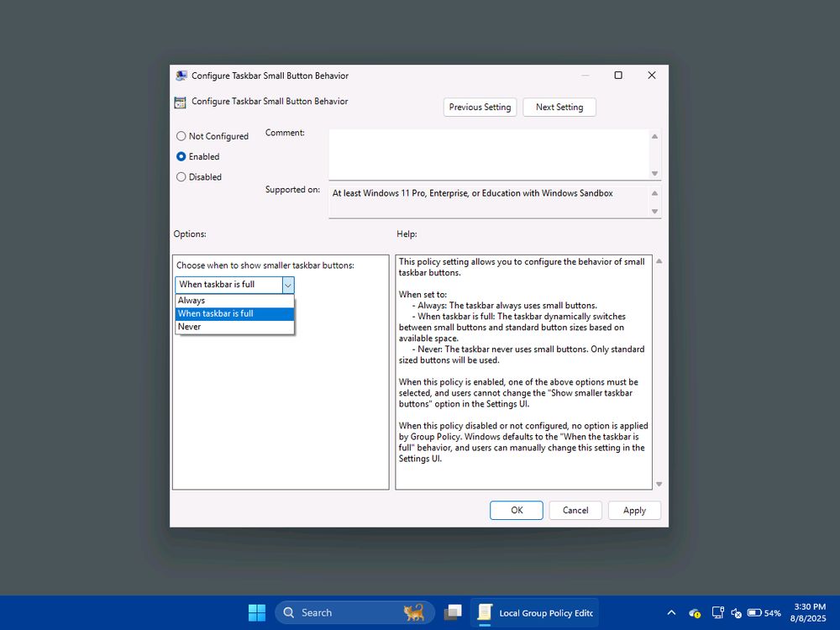Open the network display tray icon
This screenshot has height=630, width=840.
[x=718, y=612]
